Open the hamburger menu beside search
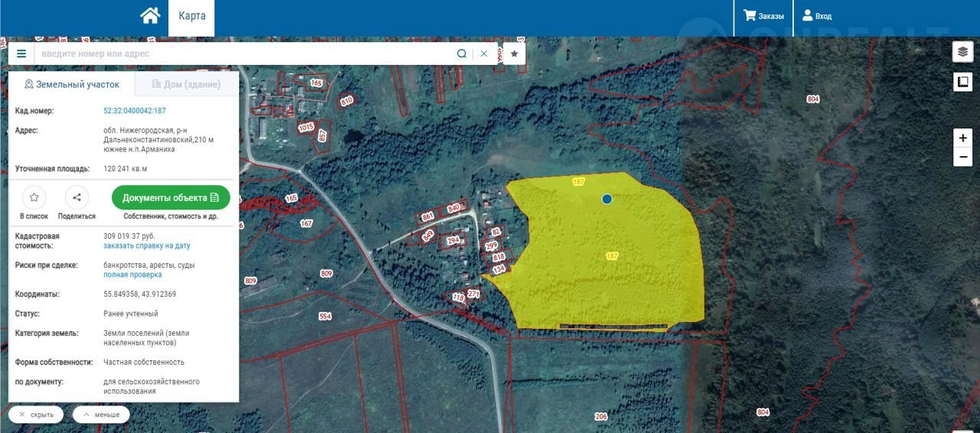 coord(21,54)
